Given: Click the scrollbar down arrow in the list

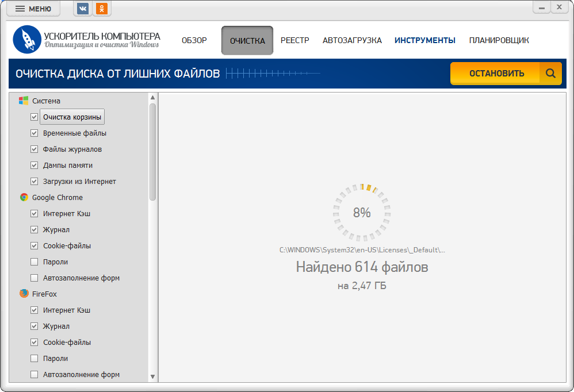Looking at the screenshot, I should [152, 376].
